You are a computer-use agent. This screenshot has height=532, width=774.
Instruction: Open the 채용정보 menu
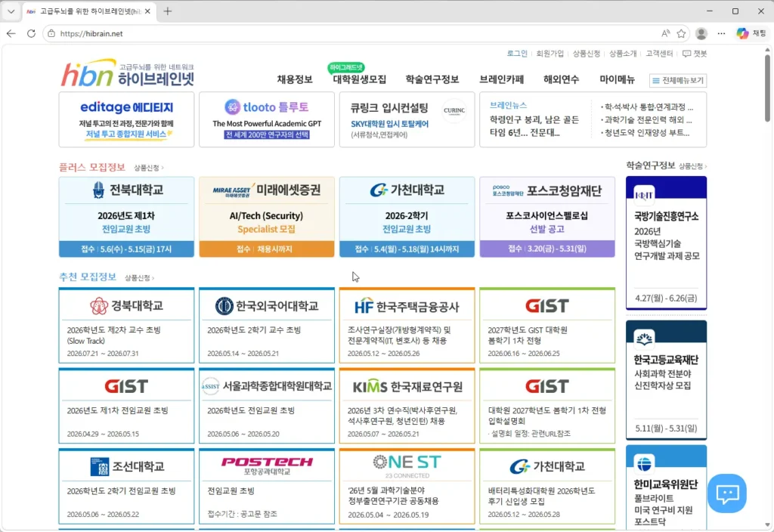295,79
